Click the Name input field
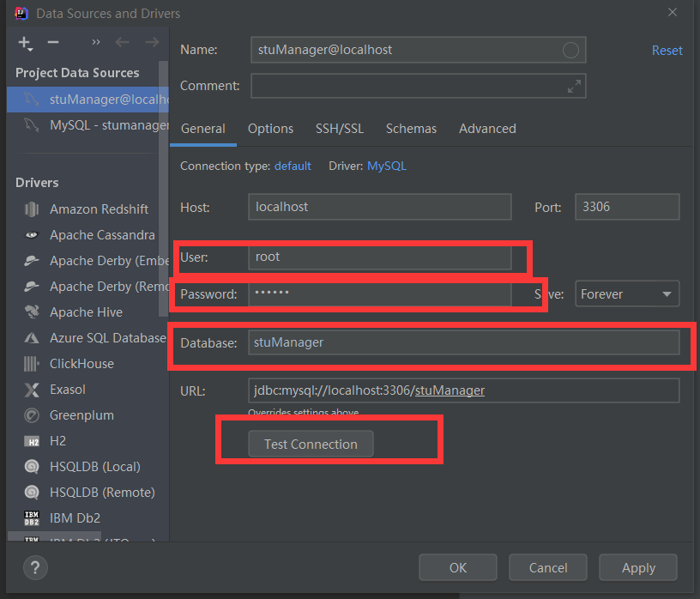This screenshot has height=599, width=700. [418, 50]
